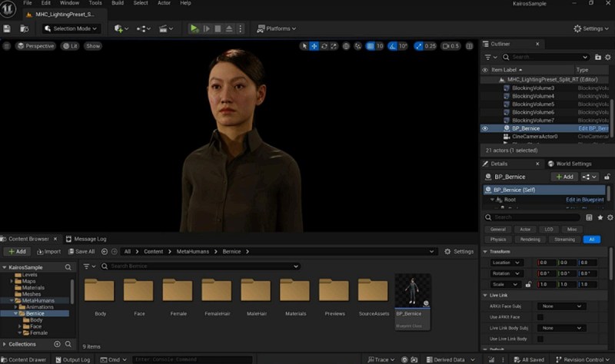
Task: Save the current level with floppy icon
Action: tap(7, 28)
